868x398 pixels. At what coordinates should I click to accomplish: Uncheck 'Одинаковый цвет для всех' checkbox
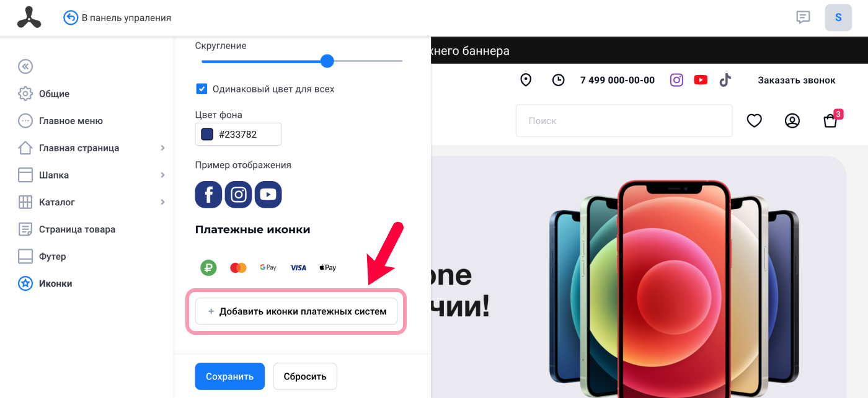coord(201,89)
